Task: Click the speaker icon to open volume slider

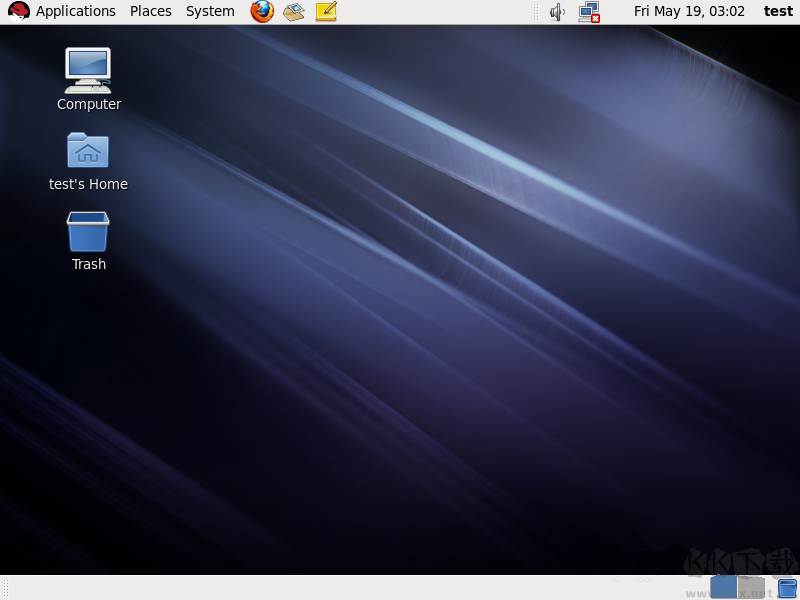Action: tap(556, 12)
